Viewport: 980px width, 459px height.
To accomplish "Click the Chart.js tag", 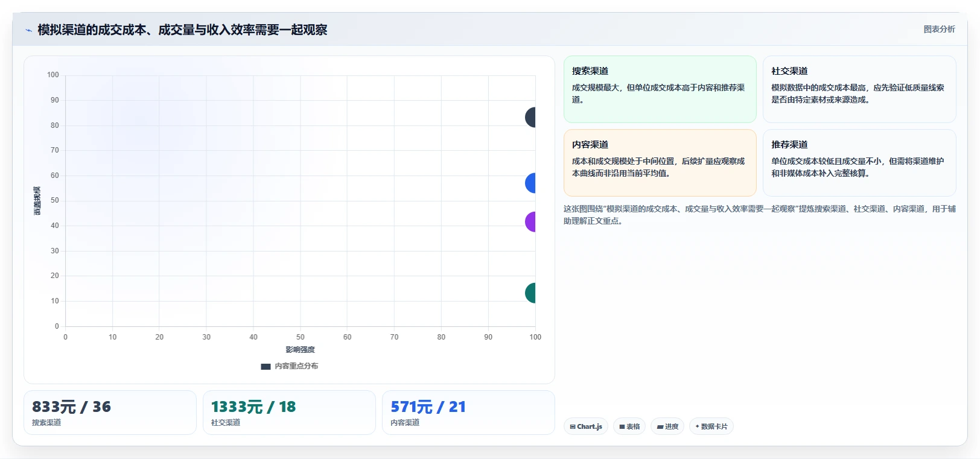I will coord(586,426).
